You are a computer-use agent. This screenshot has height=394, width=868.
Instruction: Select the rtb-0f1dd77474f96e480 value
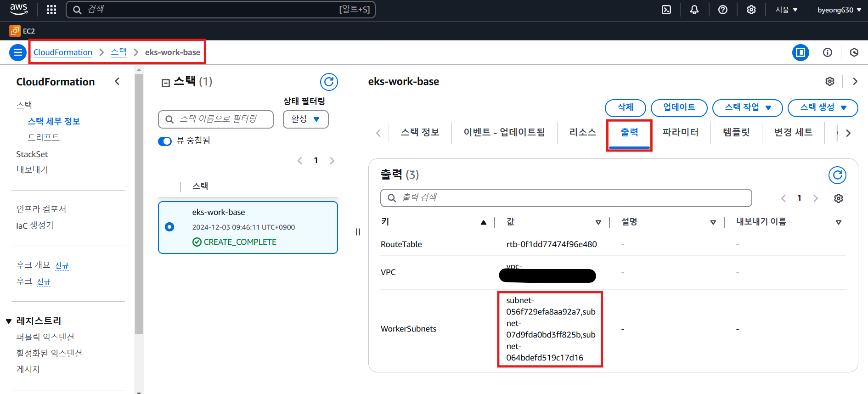point(552,244)
